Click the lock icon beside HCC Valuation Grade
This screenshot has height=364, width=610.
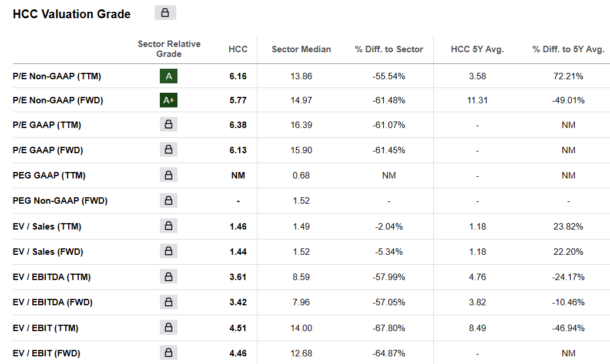(x=165, y=13)
